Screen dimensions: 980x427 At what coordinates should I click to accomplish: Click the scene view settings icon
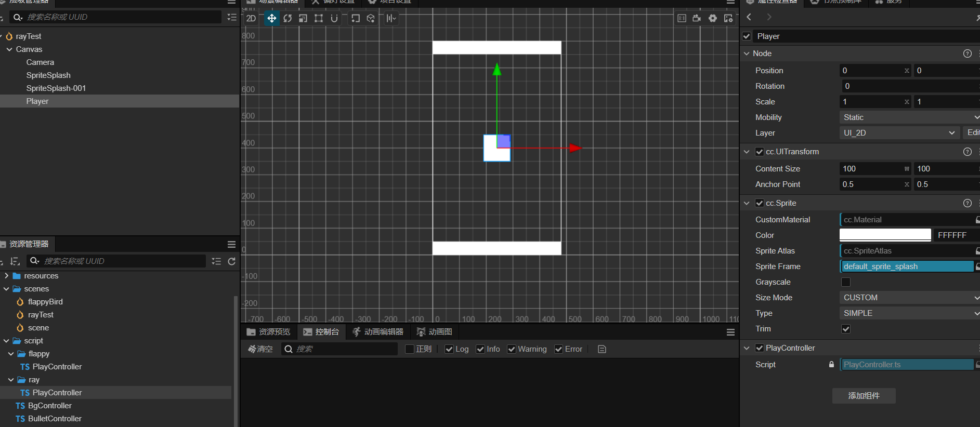pyautogui.click(x=728, y=18)
